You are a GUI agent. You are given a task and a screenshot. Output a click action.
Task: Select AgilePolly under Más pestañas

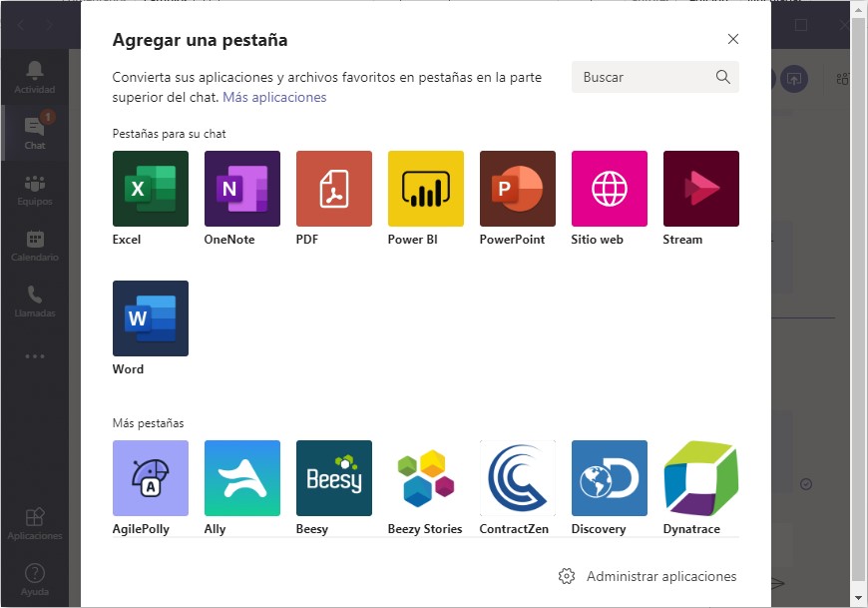click(150, 477)
